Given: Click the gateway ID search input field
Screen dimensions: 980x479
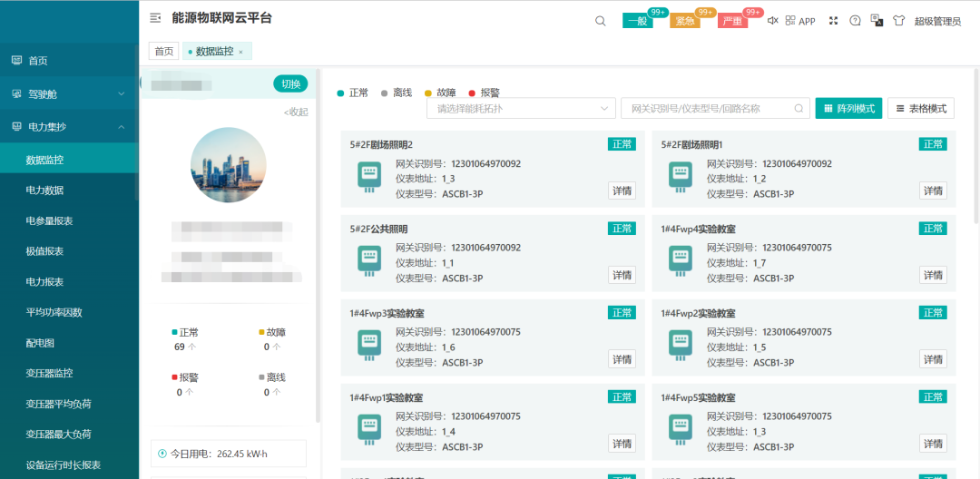Looking at the screenshot, I should 708,109.
